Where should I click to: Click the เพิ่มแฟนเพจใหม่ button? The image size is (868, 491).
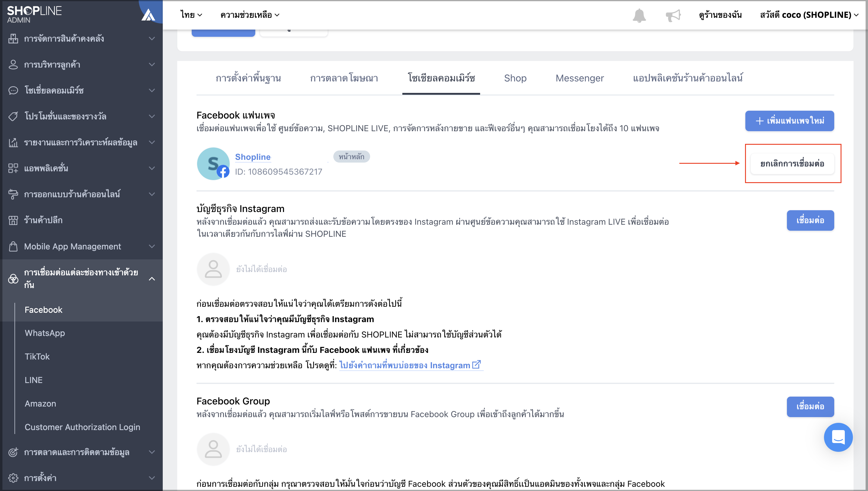click(790, 121)
